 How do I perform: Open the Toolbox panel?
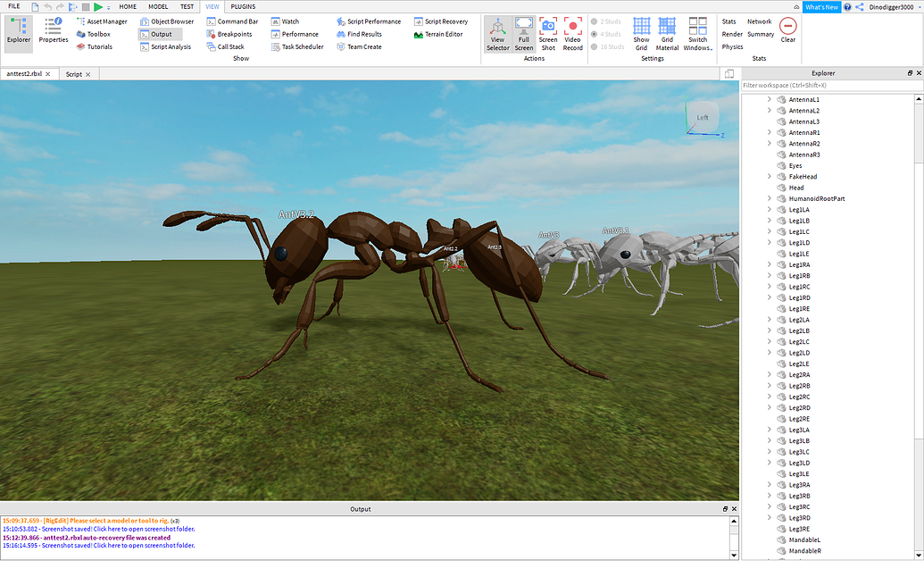(94, 34)
